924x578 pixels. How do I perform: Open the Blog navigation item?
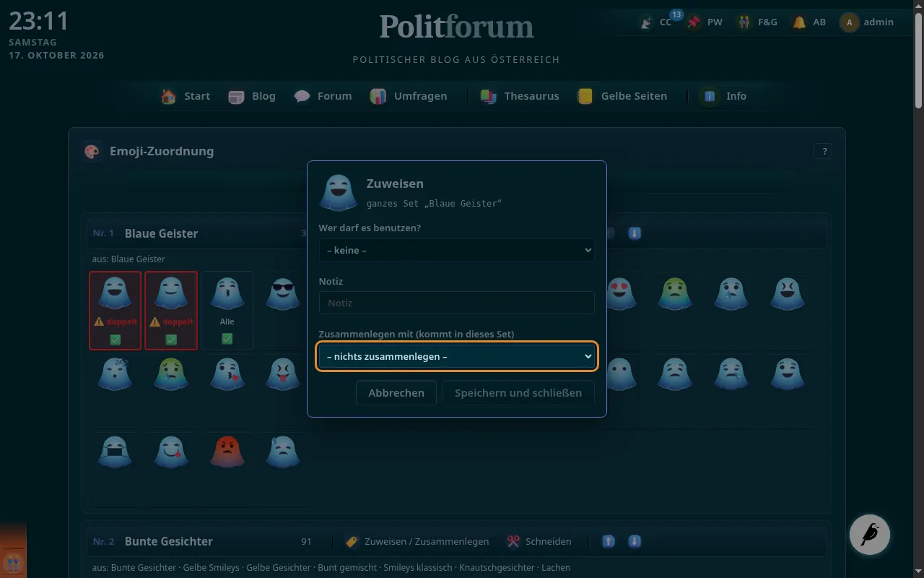pos(252,96)
